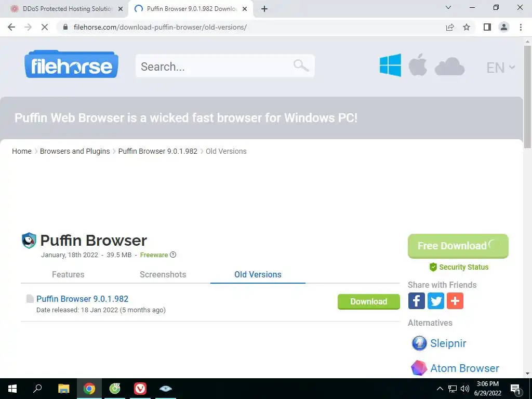Click the FileHorse logo
Image resolution: width=532 pixels, height=399 pixels.
point(71,64)
